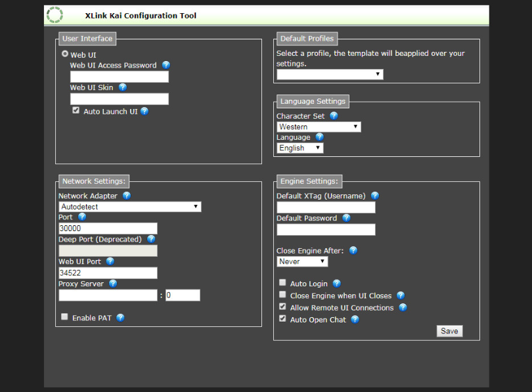The height and width of the screenshot is (392, 532).
Task: Show help for Allow Remote UI Connections
Action: pyautogui.click(x=403, y=307)
